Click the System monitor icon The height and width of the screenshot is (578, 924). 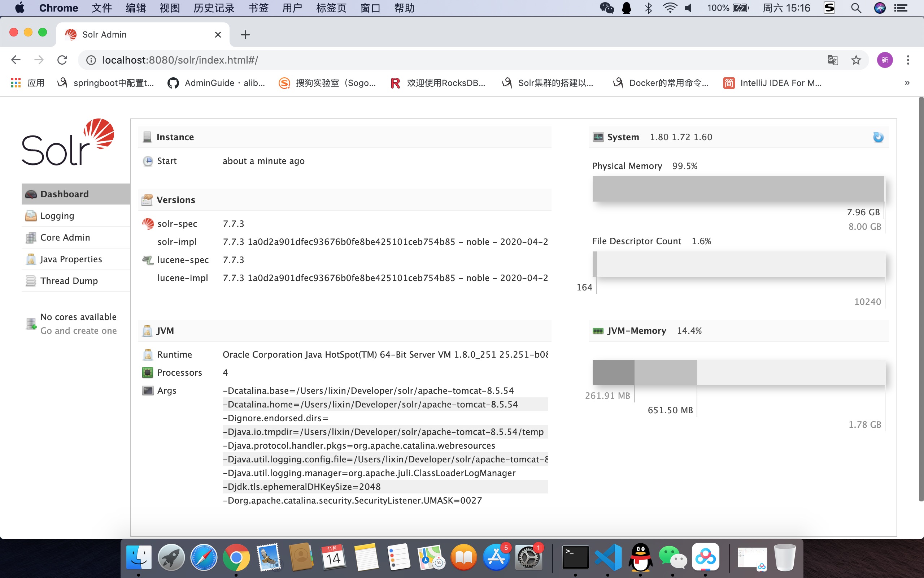click(x=598, y=137)
